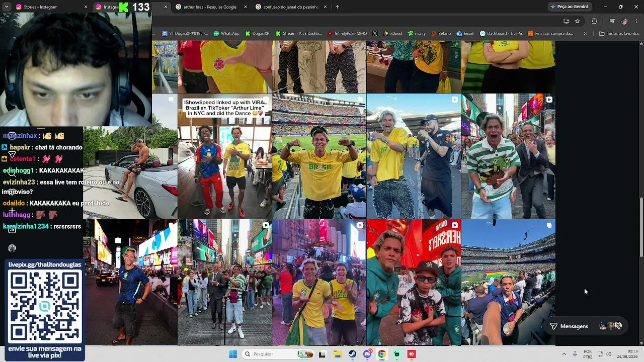Image resolution: width=644 pixels, height=362 pixels.
Task: Close the Stories • Instagram tab
Action: click(86, 7)
